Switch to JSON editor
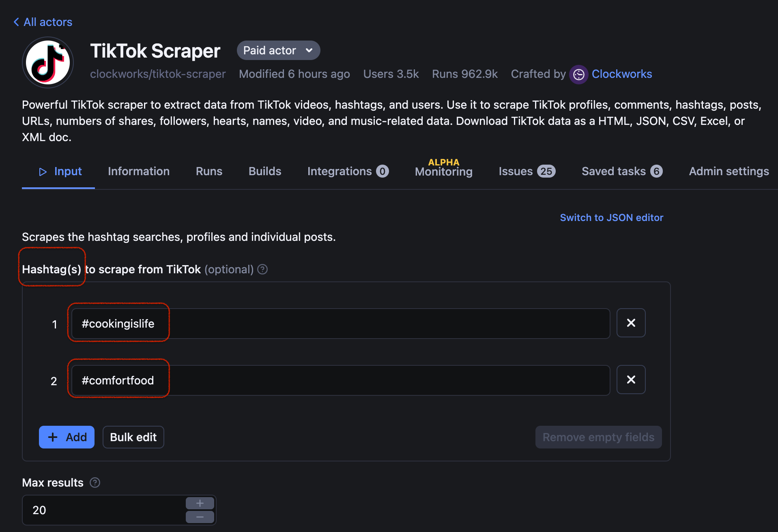This screenshot has width=778, height=532. click(x=611, y=218)
